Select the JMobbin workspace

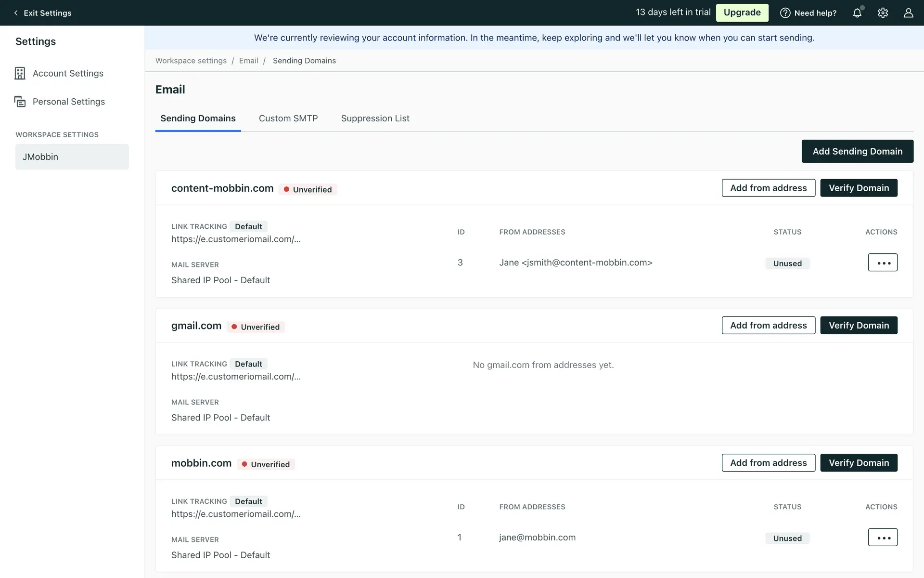pos(72,157)
